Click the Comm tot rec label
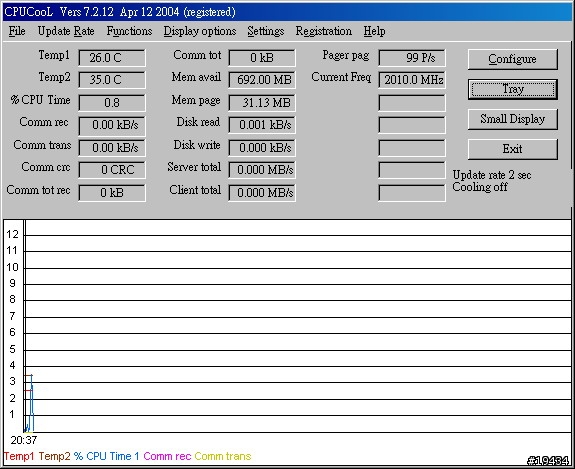575x469 pixels. 38,190
